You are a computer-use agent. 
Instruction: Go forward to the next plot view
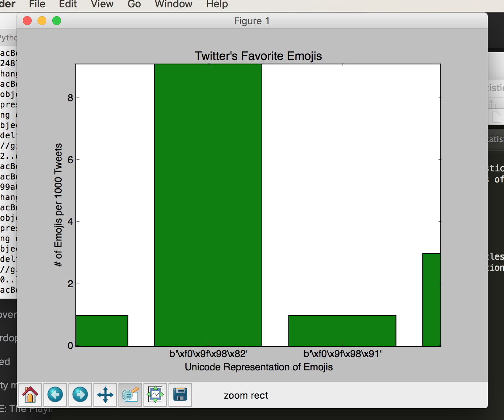[80, 395]
